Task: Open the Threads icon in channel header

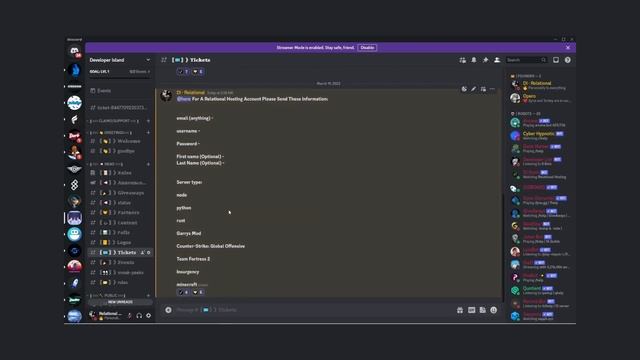Action: (x=462, y=60)
